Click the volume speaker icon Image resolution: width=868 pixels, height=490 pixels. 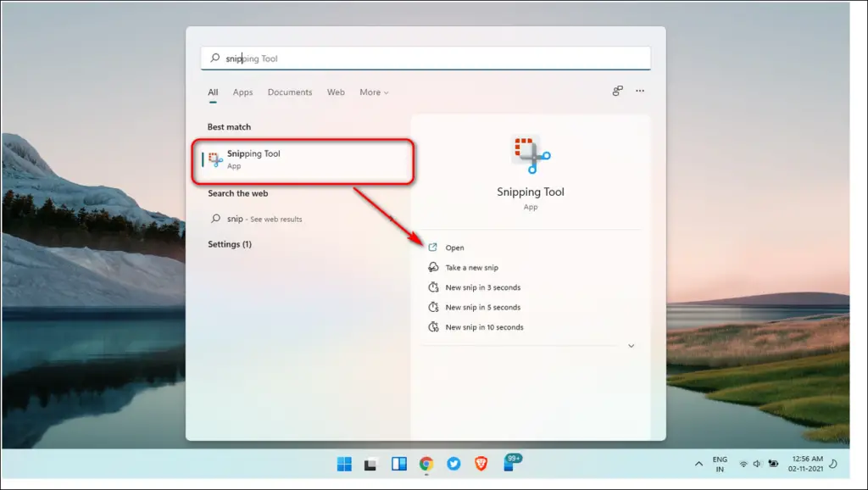point(757,464)
